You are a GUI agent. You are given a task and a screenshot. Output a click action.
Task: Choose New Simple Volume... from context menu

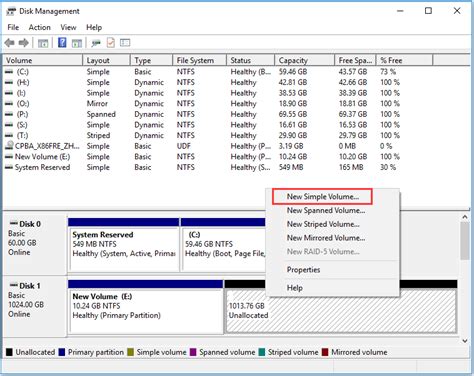[323, 197]
